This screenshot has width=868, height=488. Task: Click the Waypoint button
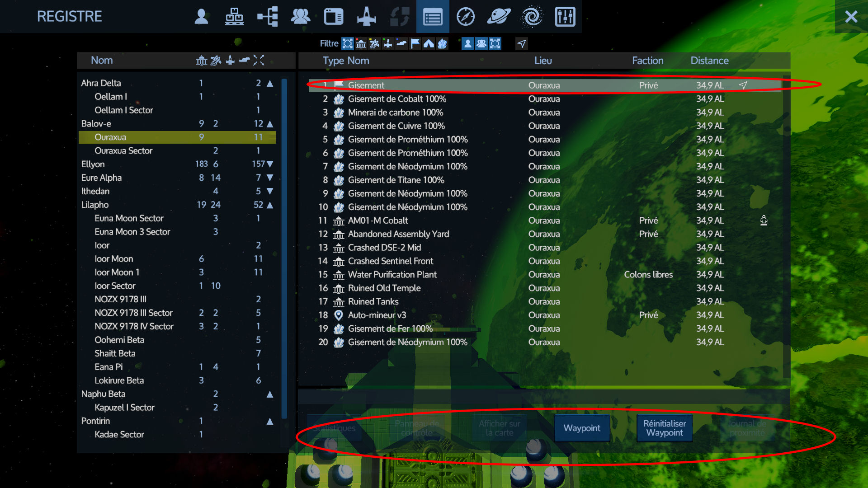click(582, 428)
